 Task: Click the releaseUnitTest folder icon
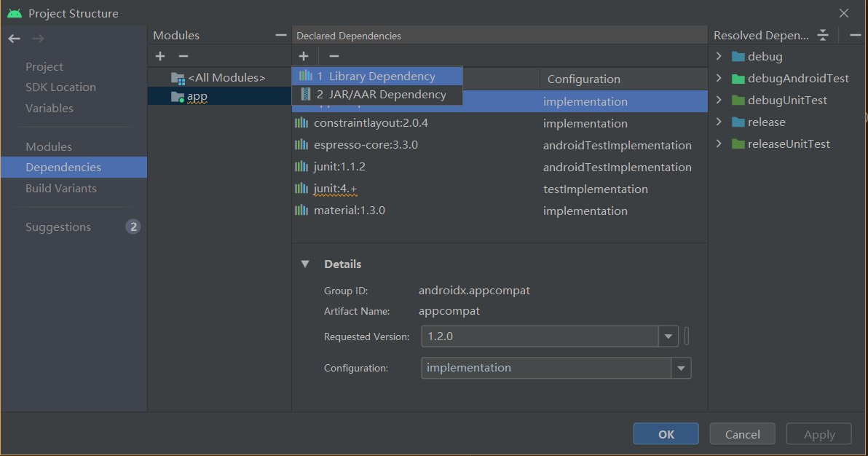click(x=738, y=144)
